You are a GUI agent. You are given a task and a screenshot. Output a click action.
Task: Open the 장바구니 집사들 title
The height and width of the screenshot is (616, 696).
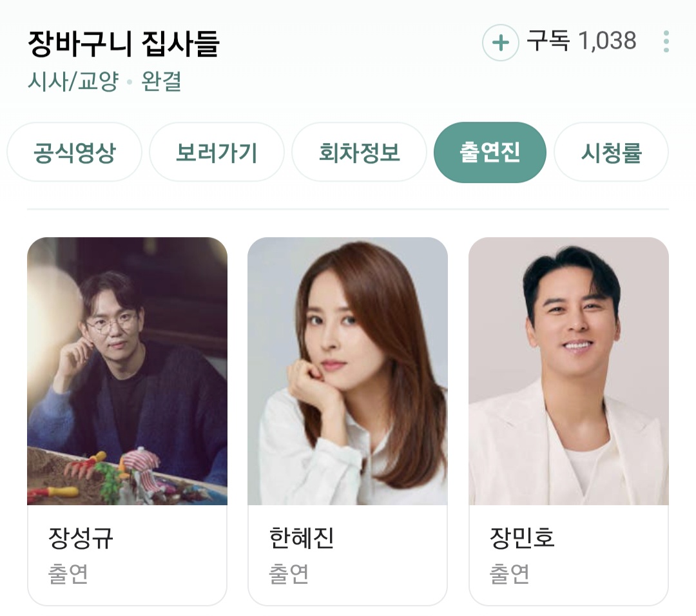point(124,43)
